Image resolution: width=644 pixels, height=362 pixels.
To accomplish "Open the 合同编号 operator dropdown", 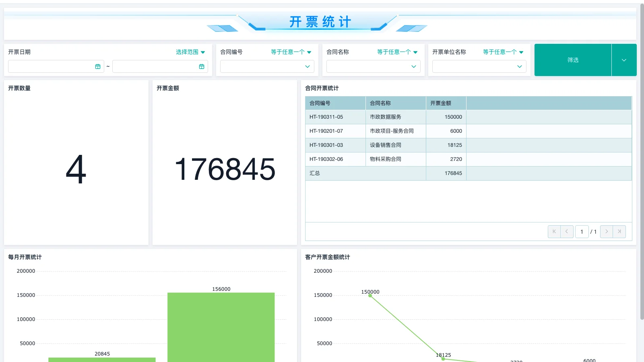I will [x=290, y=52].
